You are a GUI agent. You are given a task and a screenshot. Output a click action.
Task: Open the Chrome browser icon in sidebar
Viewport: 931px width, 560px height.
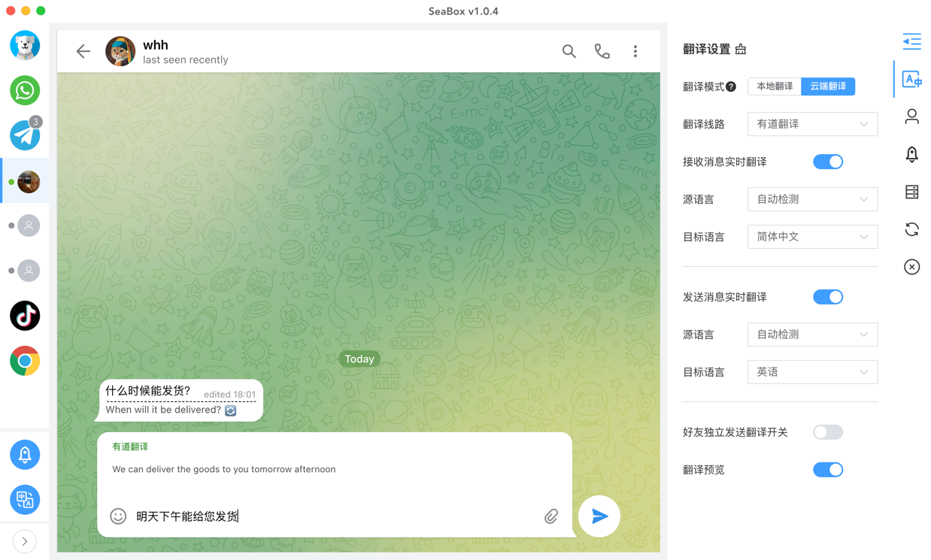click(x=25, y=361)
